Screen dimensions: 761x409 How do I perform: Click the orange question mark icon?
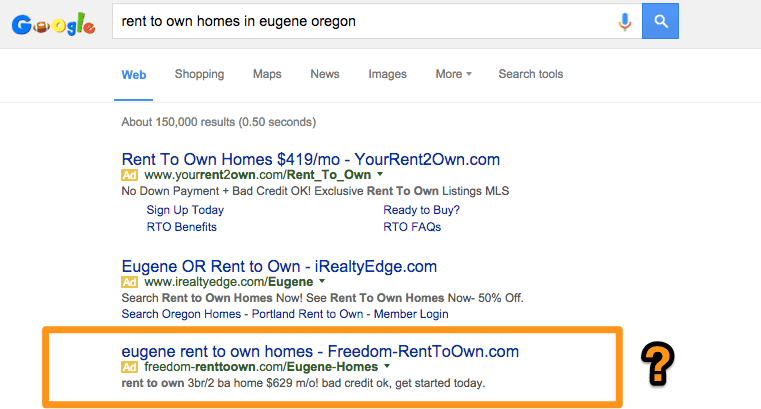[658, 363]
